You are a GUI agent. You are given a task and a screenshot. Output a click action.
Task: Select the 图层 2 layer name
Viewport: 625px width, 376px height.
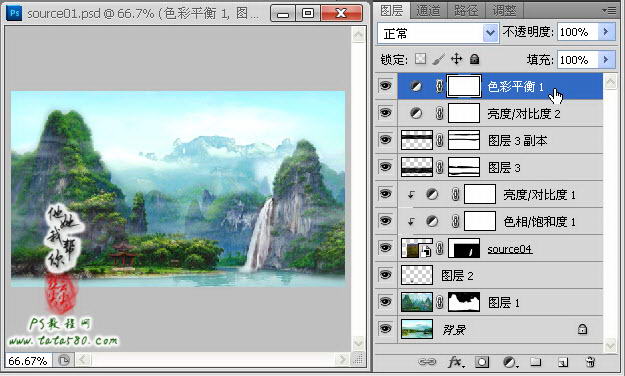457,276
